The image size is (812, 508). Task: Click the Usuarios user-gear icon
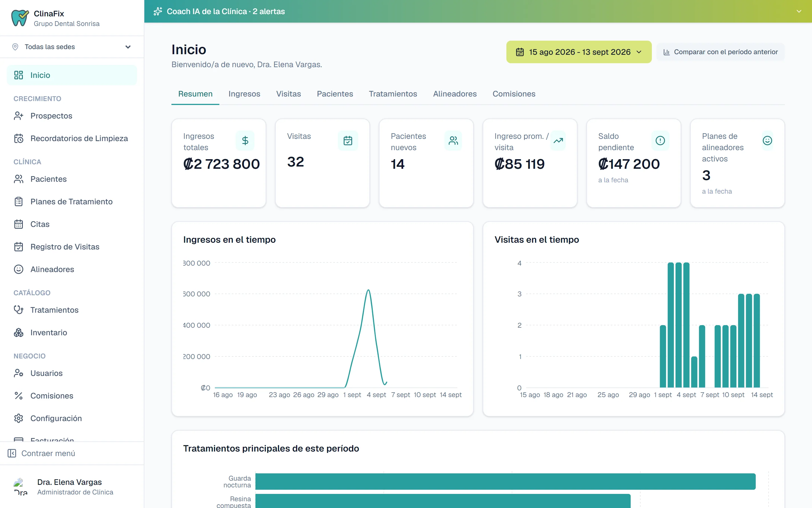18,373
